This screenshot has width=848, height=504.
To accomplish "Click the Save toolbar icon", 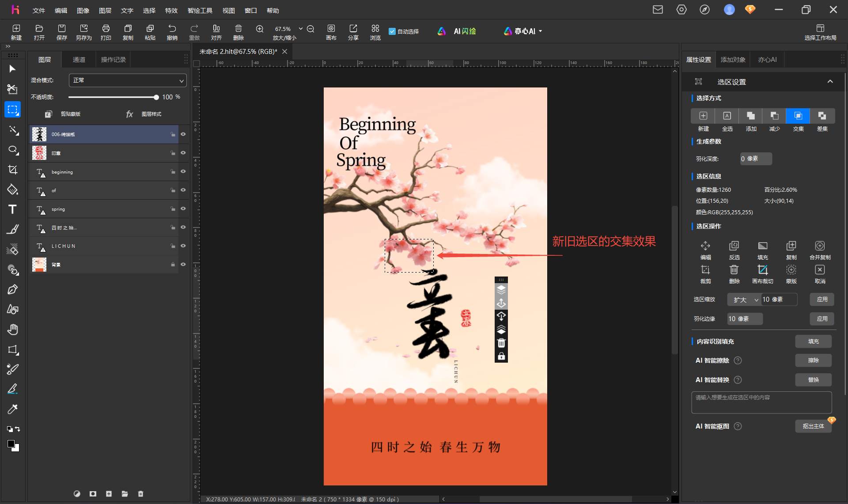I will click(x=62, y=32).
